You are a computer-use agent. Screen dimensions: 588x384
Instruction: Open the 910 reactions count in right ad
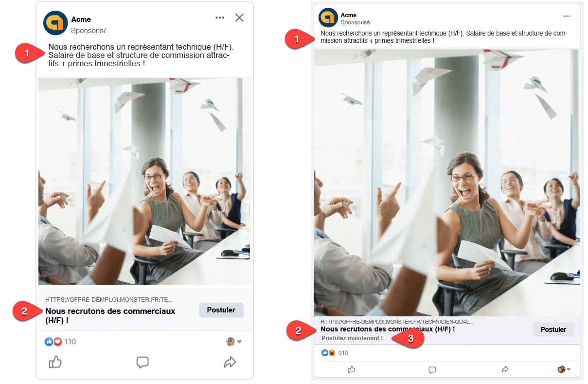coord(343,353)
